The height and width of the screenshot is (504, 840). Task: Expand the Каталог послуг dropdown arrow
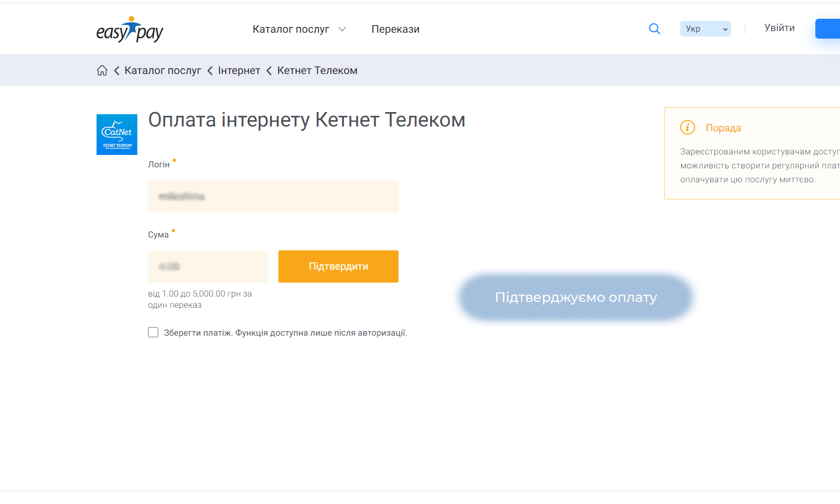coord(342,29)
